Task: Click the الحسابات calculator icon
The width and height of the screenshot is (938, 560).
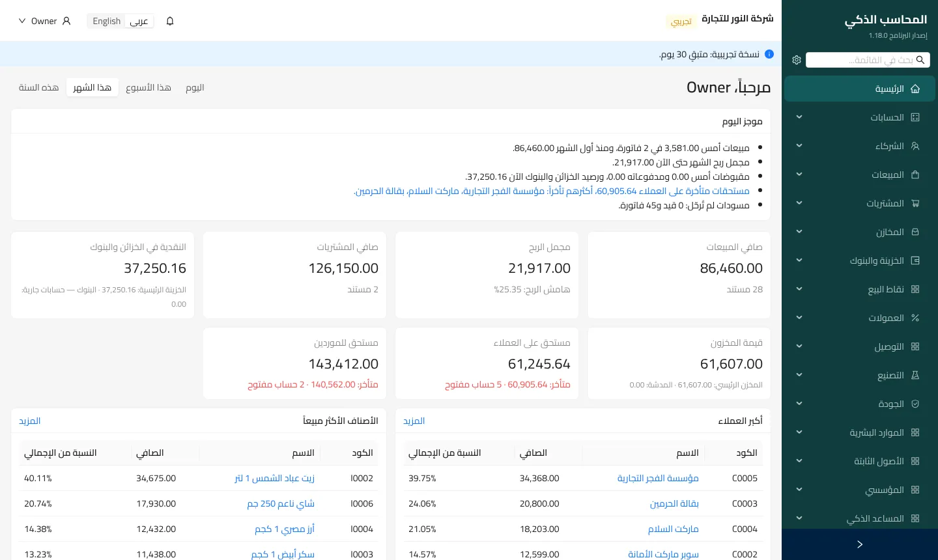Action: click(x=915, y=117)
